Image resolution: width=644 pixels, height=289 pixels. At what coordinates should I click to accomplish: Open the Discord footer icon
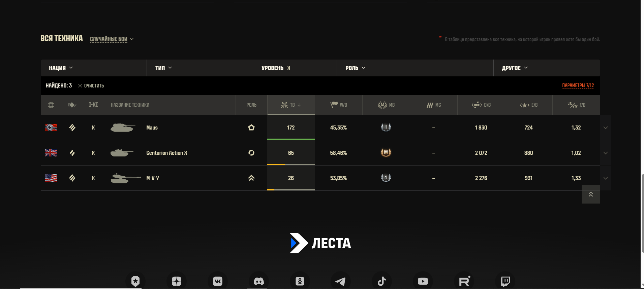click(x=259, y=281)
